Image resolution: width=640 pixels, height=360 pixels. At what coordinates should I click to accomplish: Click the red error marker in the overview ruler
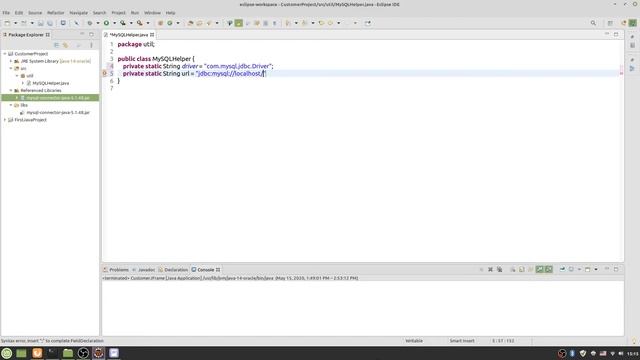(621, 73)
